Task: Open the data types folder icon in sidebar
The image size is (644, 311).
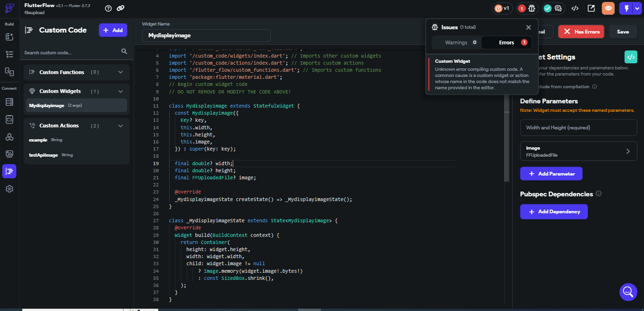Action: [x=9, y=119]
